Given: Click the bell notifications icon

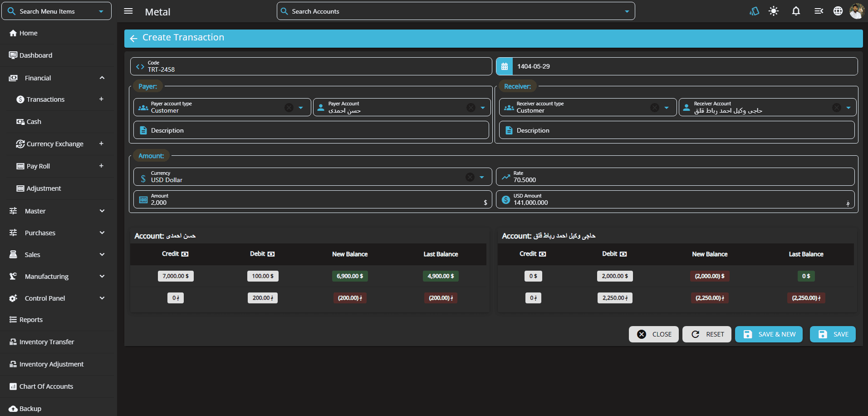Looking at the screenshot, I should click(796, 11).
